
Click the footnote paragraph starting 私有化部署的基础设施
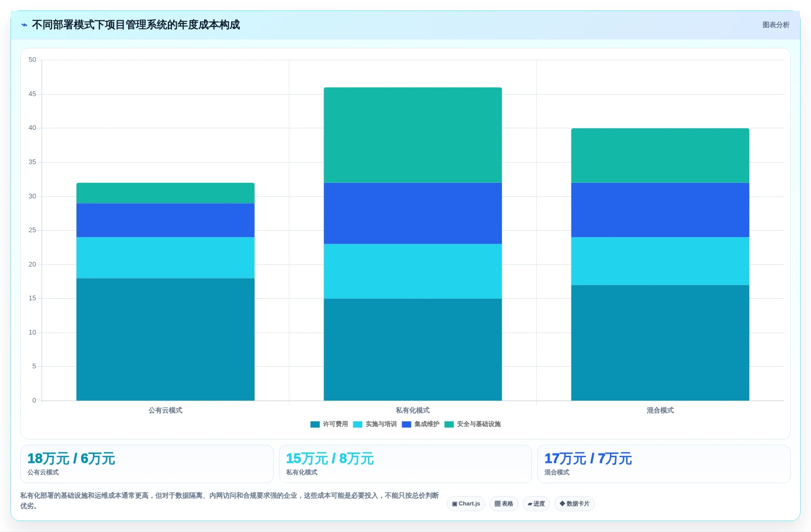click(x=230, y=501)
